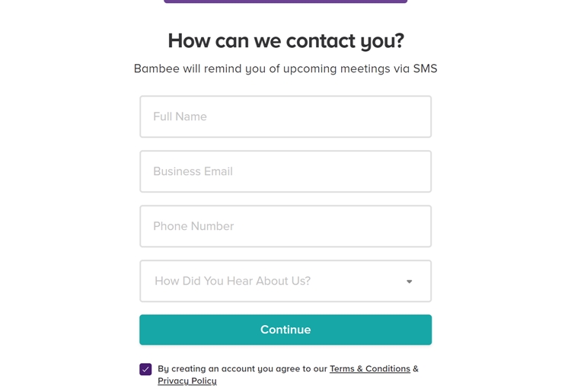The height and width of the screenshot is (392, 571).
Task: Expand the list using the small triangle
Action: point(410,282)
